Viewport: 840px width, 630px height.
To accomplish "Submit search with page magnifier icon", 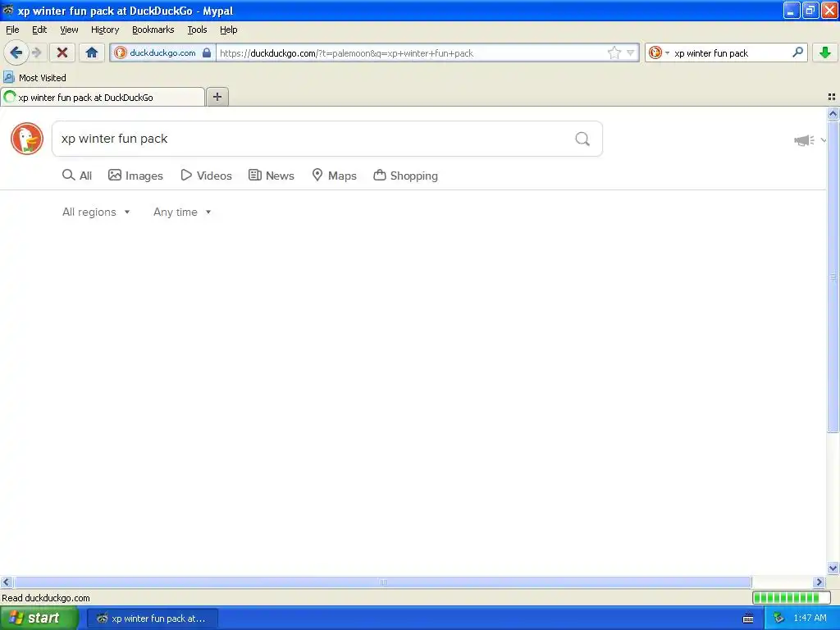I will pos(582,139).
